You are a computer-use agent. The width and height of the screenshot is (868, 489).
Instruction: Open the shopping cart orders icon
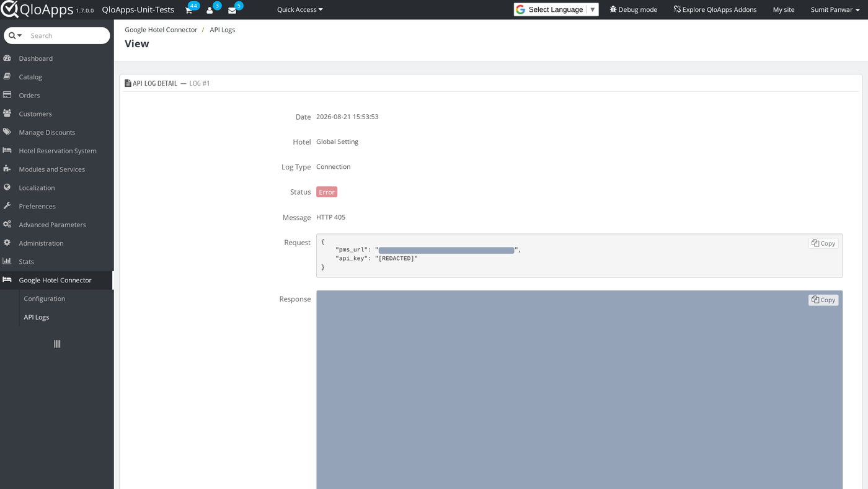point(188,10)
